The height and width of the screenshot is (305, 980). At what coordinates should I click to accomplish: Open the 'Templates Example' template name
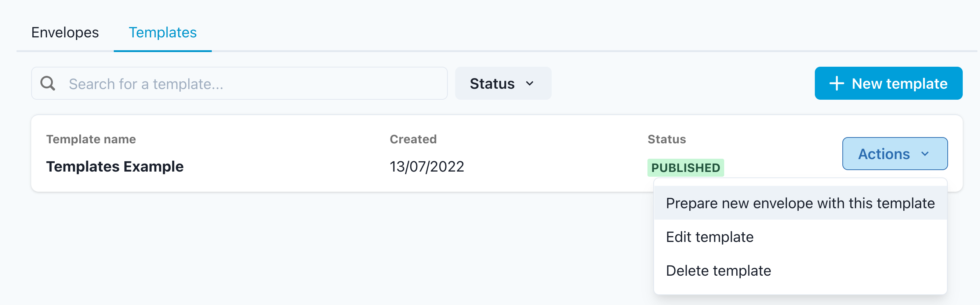tap(115, 166)
